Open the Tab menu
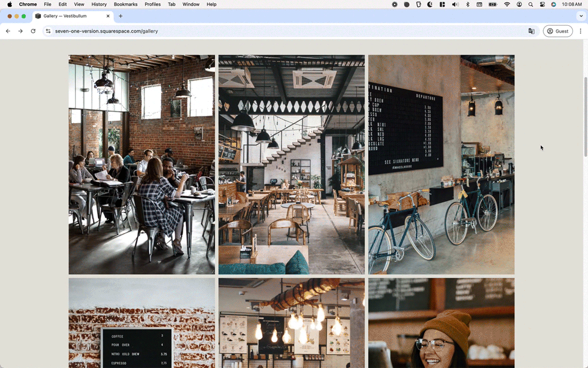 click(171, 4)
